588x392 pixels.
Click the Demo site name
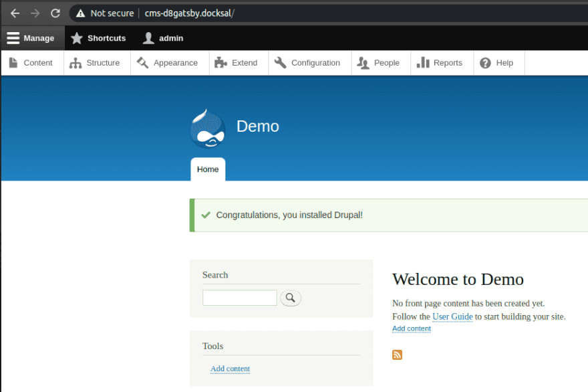point(258,126)
